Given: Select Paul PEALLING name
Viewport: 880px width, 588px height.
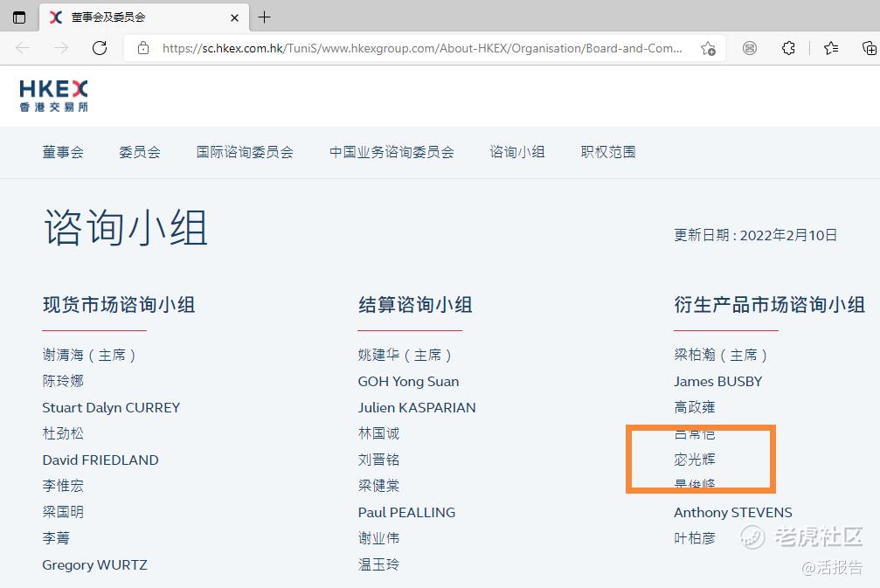Looking at the screenshot, I should (x=407, y=512).
